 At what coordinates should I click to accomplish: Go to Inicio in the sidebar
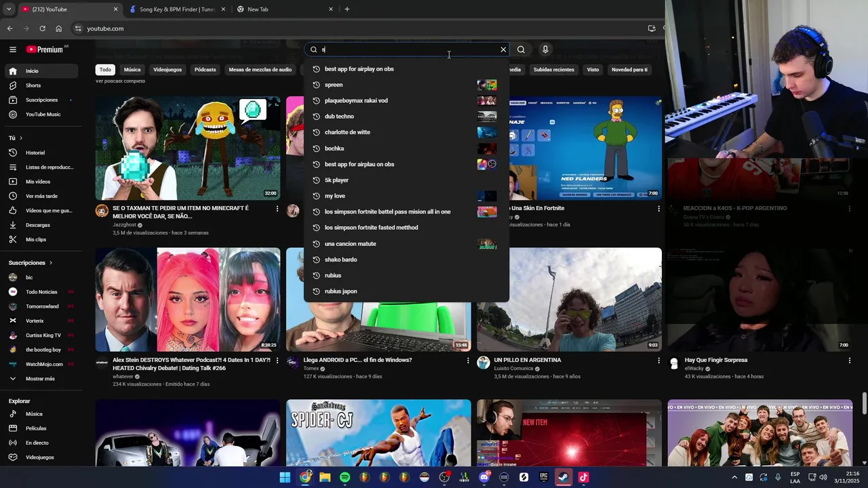(40, 70)
